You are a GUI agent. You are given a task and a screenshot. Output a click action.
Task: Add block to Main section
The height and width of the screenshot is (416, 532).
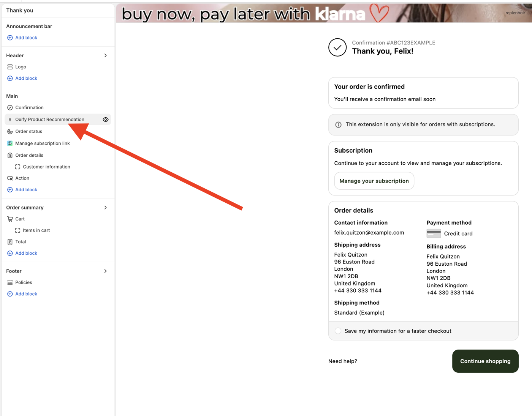26,190
